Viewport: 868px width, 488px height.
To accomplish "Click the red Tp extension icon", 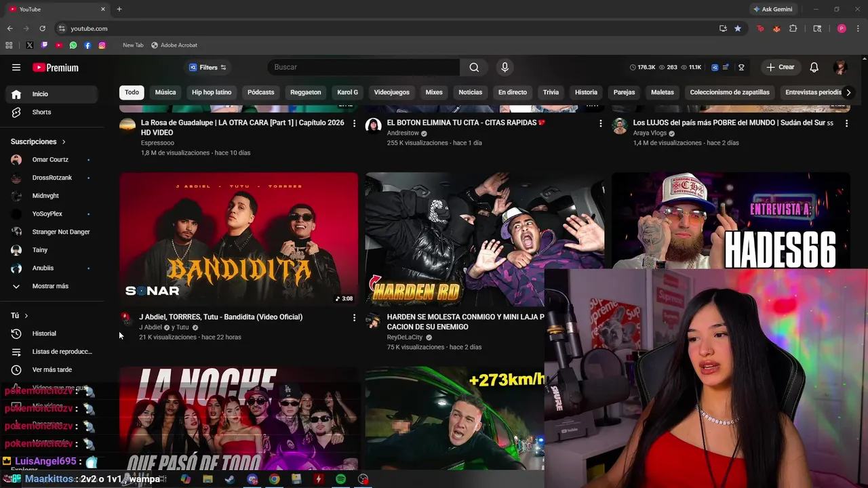I will (x=760, y=28).
